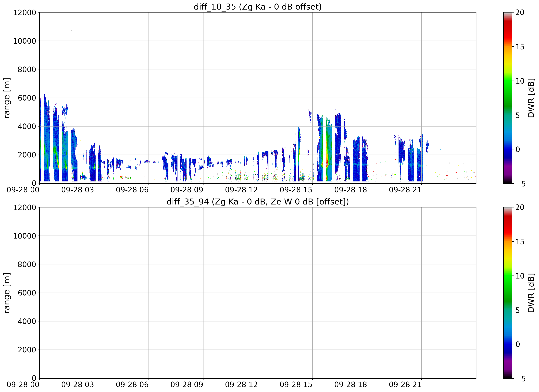Viewport: 539px width, 392px height.
Task: Select the '09-28 00' time tick under the bottom plot
Action: (x=23, y=385)
